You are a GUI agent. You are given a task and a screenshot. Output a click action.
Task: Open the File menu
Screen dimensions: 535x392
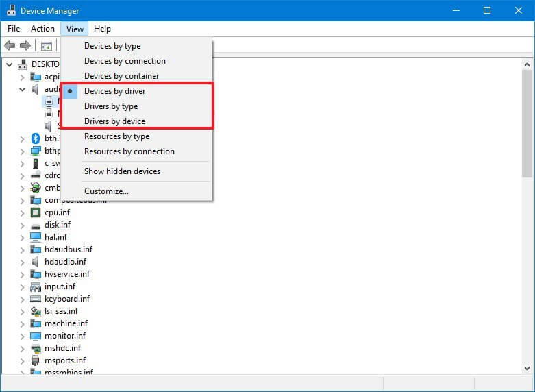[14, 29]
